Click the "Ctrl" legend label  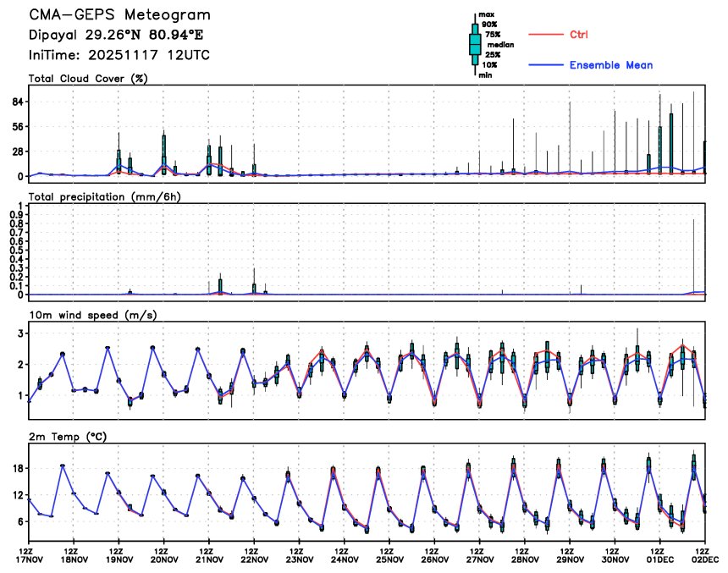579,35
